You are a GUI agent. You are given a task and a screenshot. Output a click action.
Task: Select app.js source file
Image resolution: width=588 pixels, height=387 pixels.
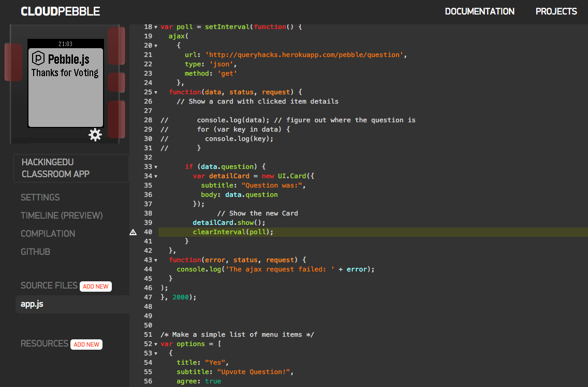tap(72, 304)
